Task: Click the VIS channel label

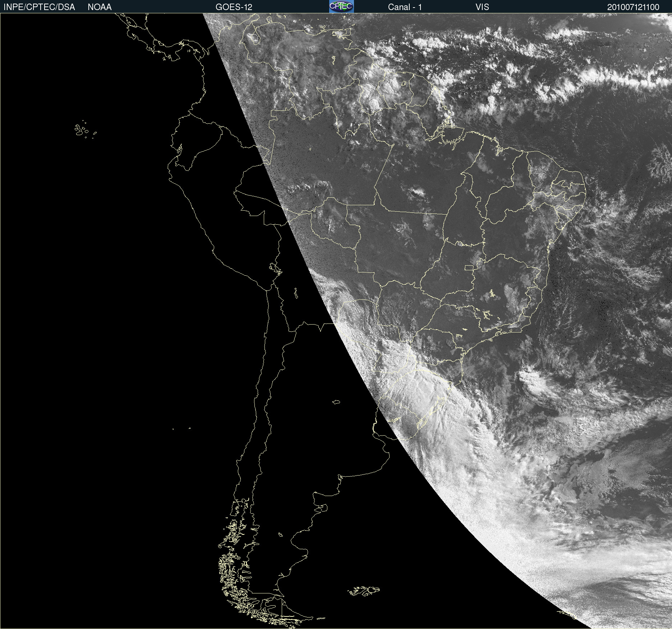Action: click(x=482, y=7)
